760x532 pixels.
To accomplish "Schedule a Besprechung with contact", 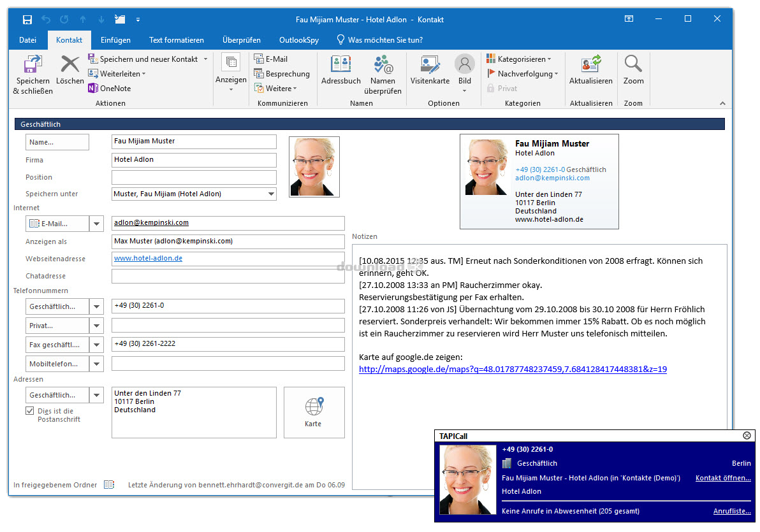I will 282,74.
